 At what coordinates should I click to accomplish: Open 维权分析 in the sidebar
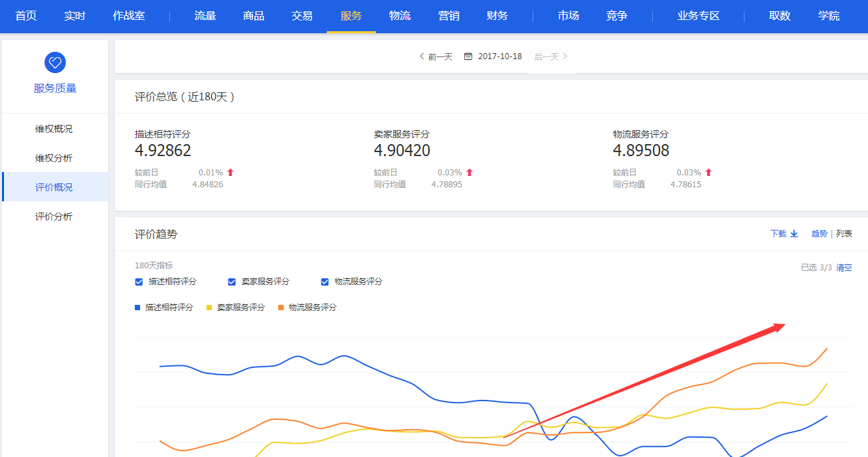point(54,158)
